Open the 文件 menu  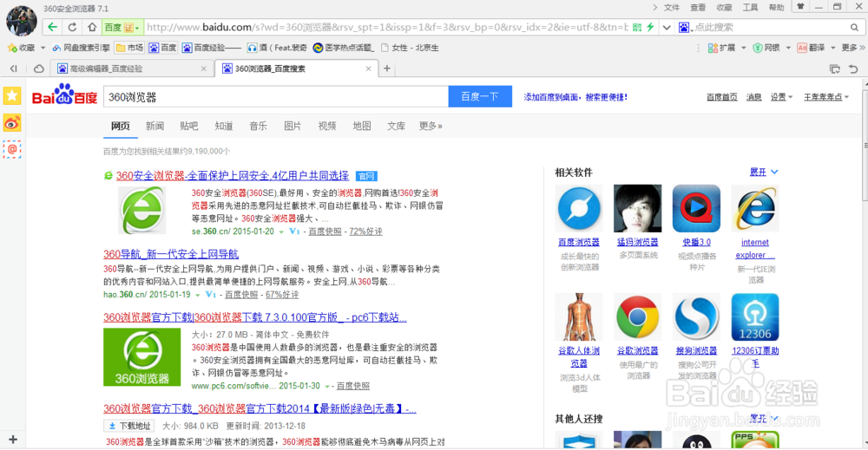coord(672,7)
